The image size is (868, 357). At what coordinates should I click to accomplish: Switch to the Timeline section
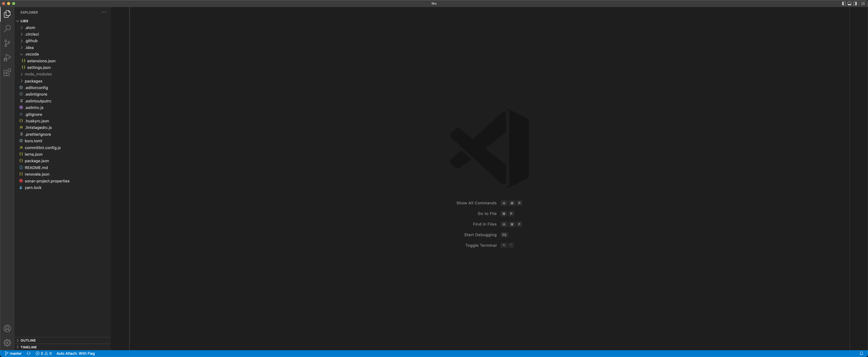(x=28, y=347)
